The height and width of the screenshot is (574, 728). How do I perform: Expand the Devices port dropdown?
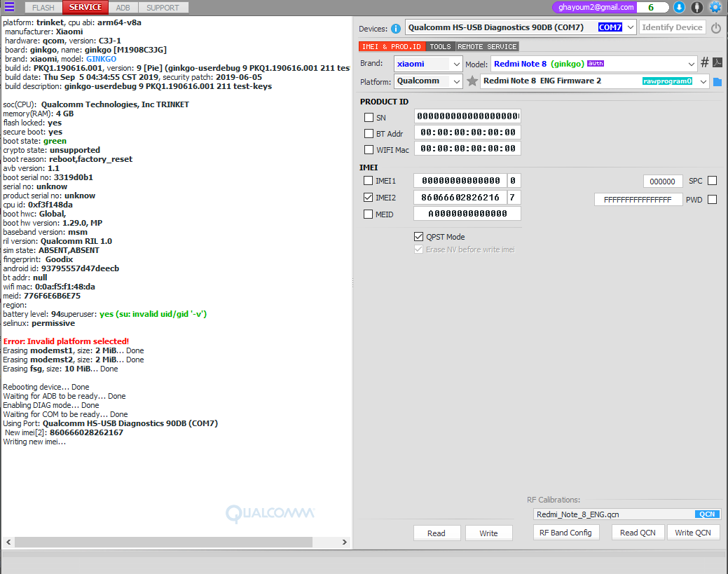(630, 27)
